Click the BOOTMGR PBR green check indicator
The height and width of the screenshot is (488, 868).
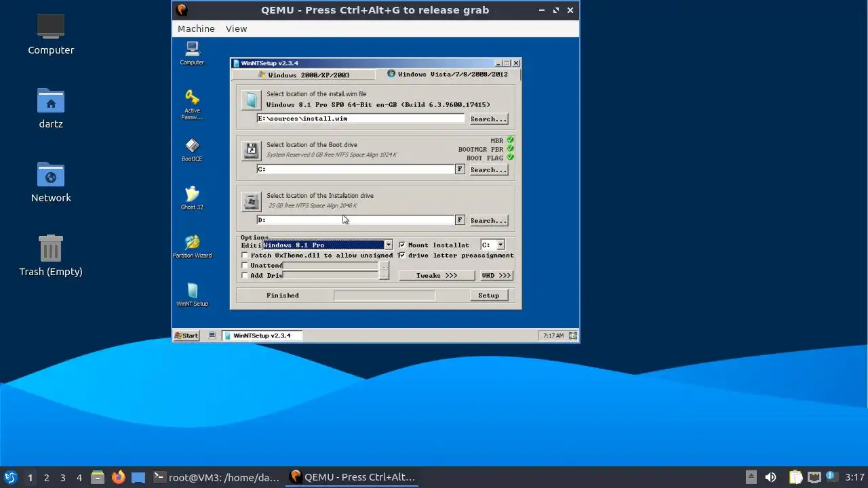point(510,149)
